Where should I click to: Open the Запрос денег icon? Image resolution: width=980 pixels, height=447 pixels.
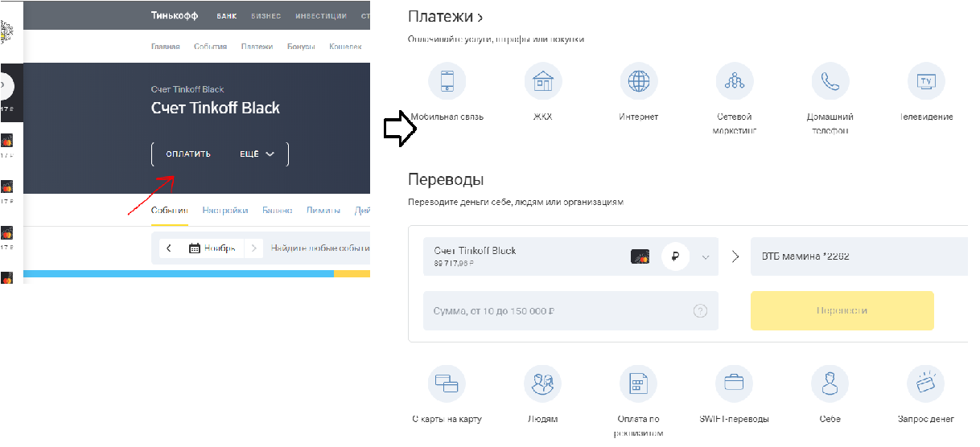pos(926,383)
